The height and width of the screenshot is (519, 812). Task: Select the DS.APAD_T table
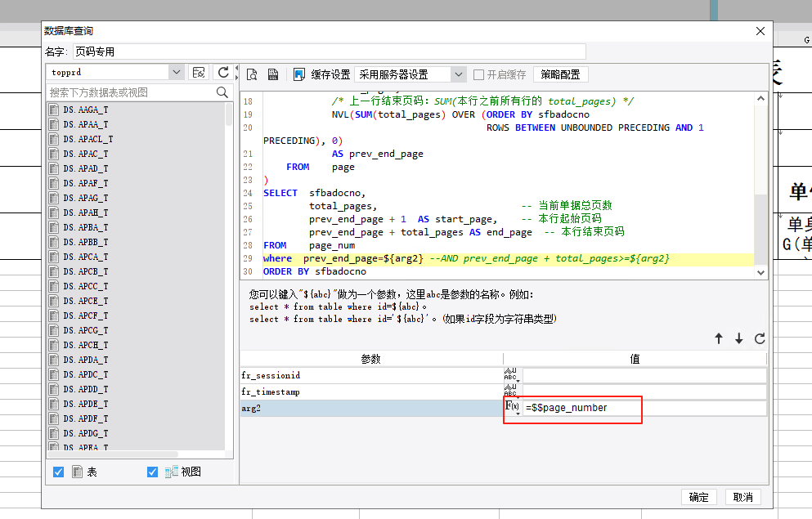tap(85, 168)
